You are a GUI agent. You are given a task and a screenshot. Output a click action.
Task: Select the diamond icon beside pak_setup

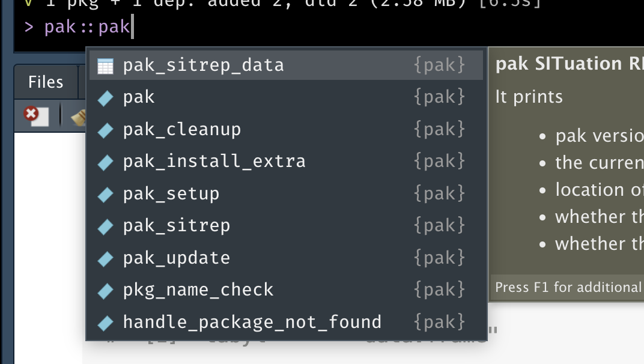click(x=105, y=193)
